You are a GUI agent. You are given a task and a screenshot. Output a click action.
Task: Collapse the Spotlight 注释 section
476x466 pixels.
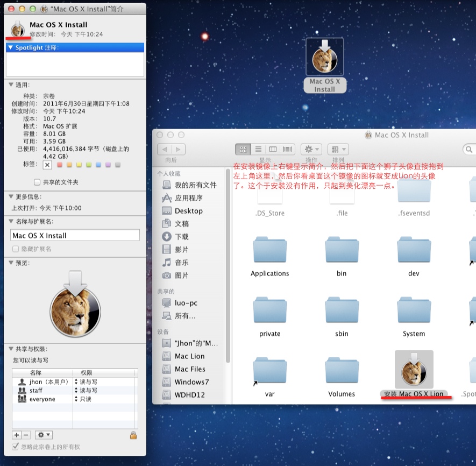[x=11, y=47]
